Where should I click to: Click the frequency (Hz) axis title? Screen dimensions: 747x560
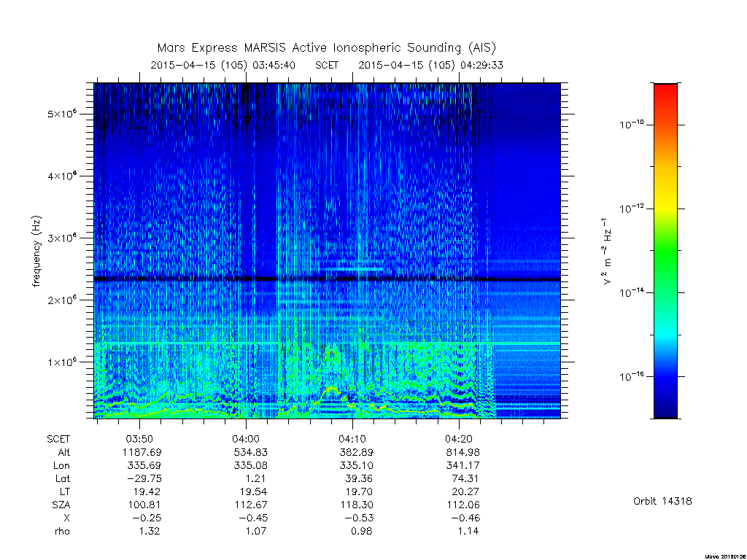36,252
